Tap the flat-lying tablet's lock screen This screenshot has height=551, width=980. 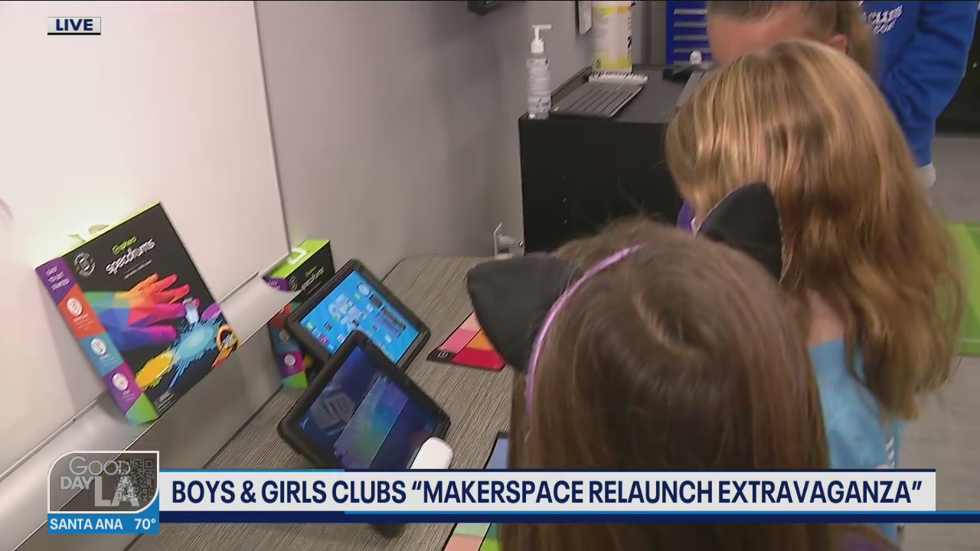(368, 401)
